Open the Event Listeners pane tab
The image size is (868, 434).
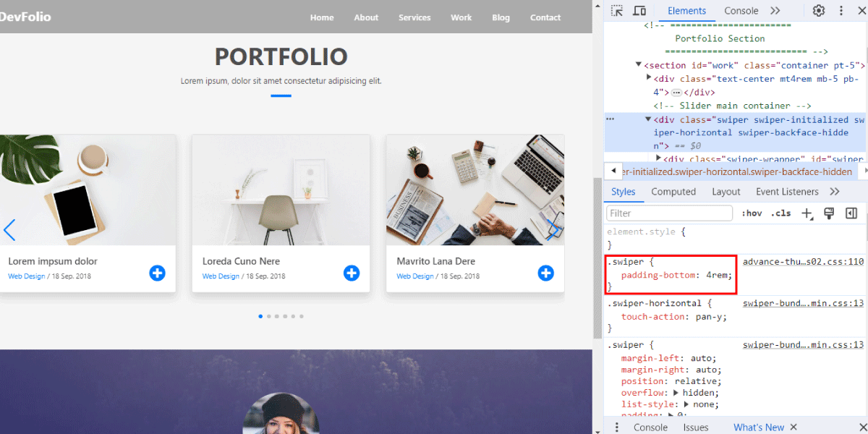(787, 192)
